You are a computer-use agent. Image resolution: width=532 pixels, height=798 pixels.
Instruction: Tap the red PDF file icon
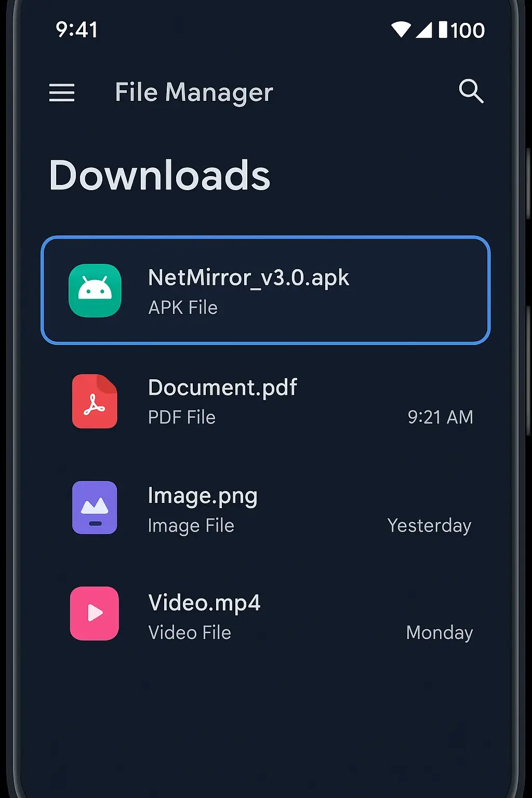pyautogui.click(x=95, y=402)
